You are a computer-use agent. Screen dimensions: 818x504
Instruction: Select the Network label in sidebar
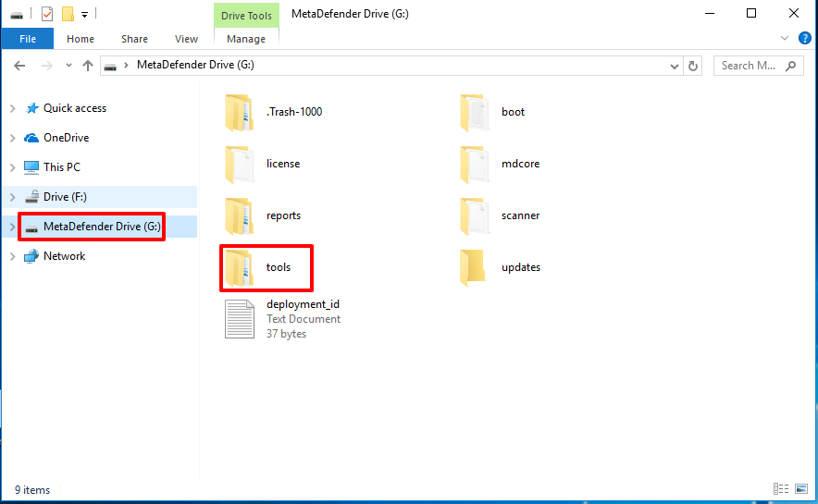[64, 256]
